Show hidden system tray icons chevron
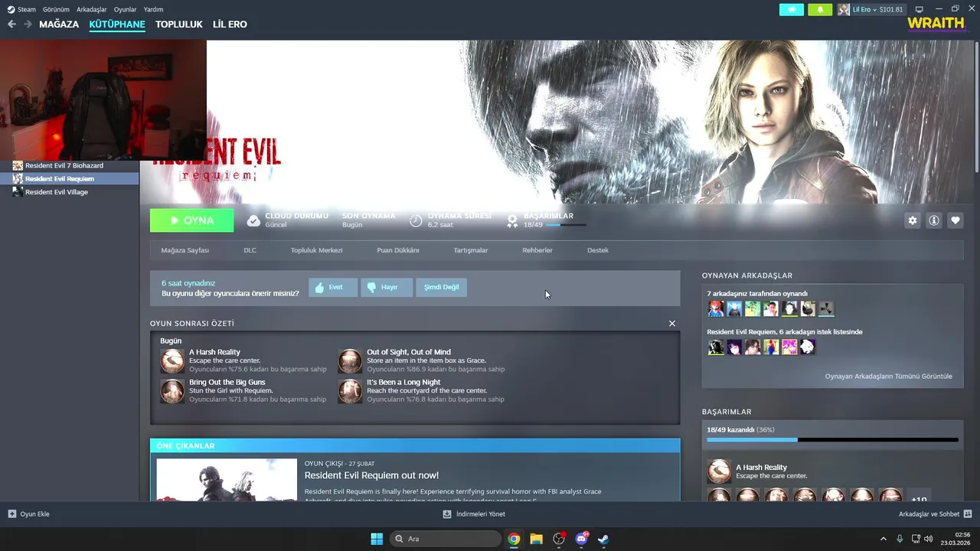This screenshot has height=551, width=980. (884, 539)
